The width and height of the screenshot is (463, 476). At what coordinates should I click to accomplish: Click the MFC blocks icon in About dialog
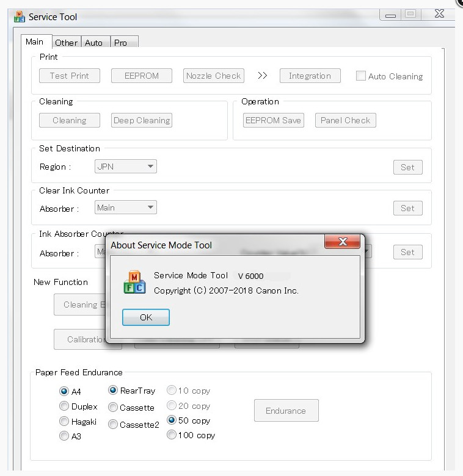(x=134, y=283)
